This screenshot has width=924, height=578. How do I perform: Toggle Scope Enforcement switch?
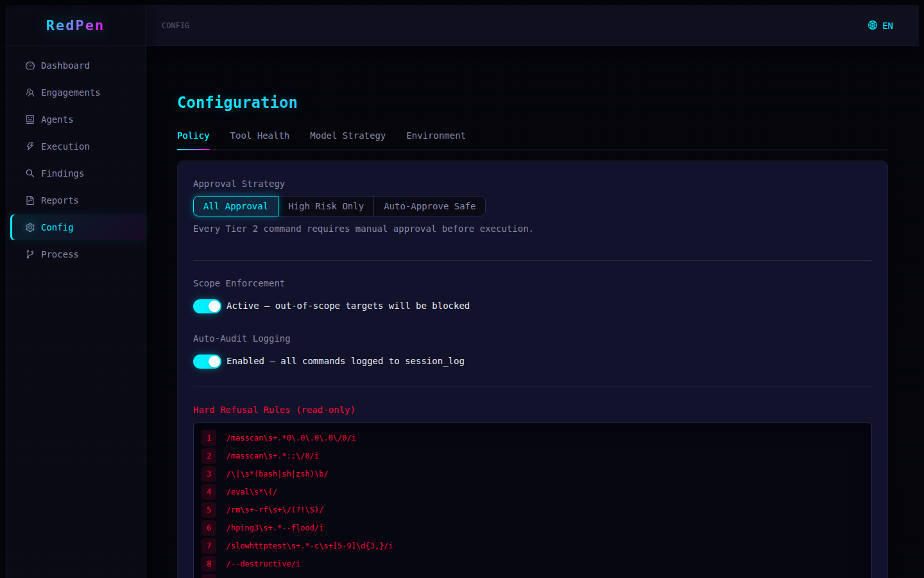[207, 306]
